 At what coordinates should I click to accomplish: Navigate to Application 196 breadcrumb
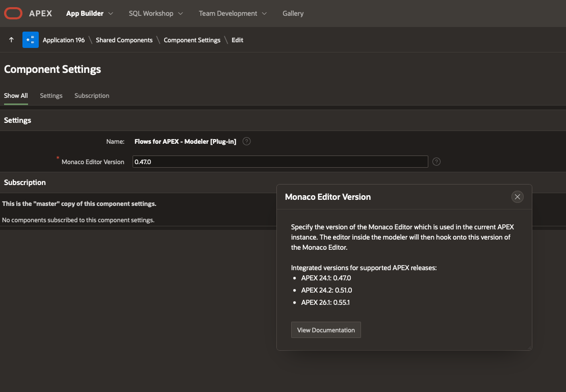[64, 40]
